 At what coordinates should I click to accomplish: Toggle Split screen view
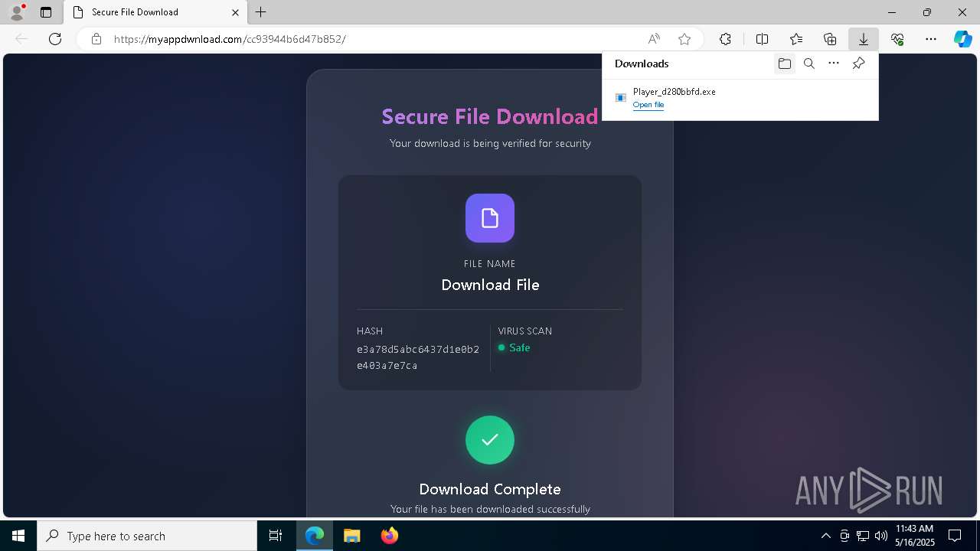pyautogui.click(x=763, y=39)
